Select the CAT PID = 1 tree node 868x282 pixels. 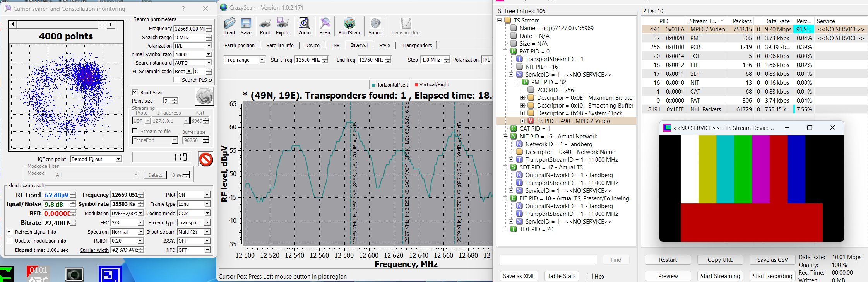point(535,128)
